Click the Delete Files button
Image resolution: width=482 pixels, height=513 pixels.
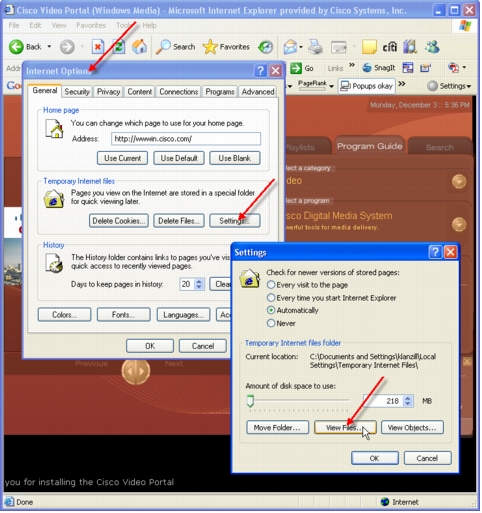click(179, 221)
